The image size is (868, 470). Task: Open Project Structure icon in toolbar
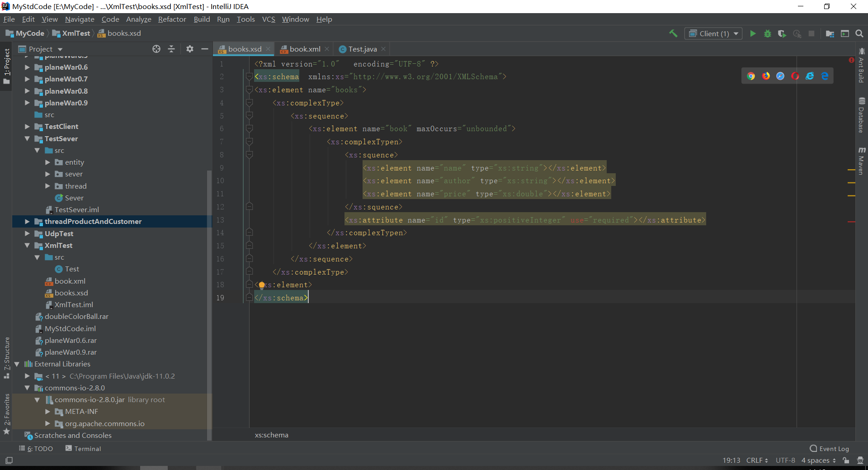click(830, 33)
